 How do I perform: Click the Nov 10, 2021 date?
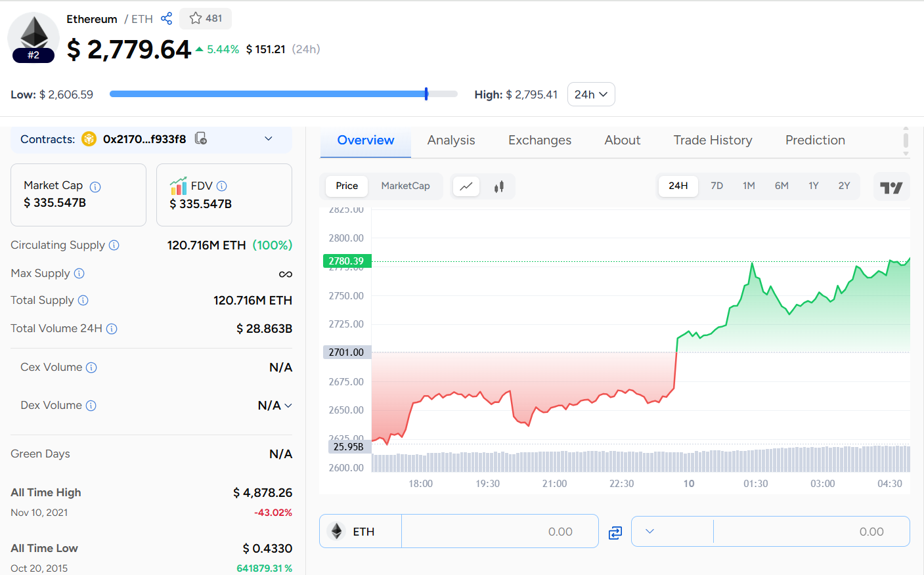(39, 513)
